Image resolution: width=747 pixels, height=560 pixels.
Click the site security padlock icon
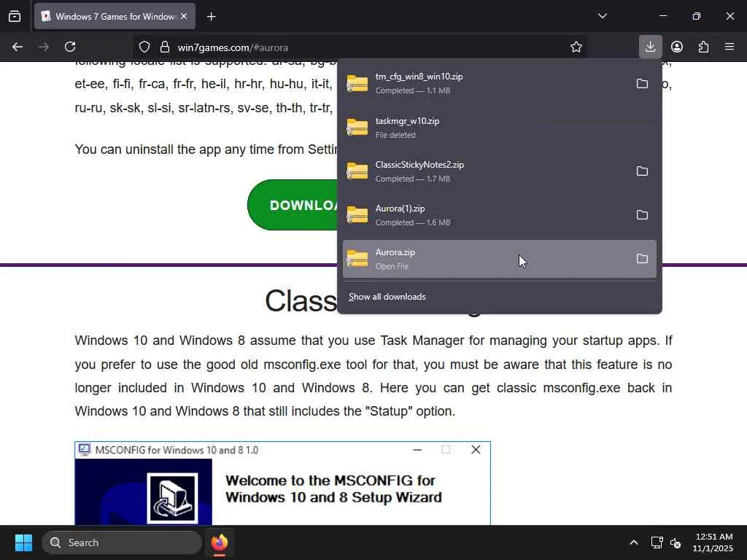pyautogui.click(x=165, y=47)
